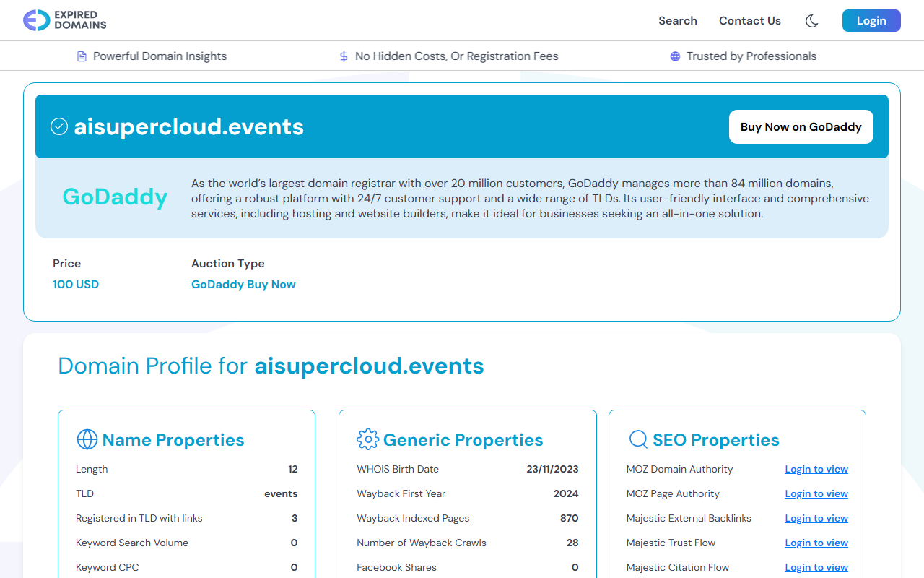Click the TLD value events

point(281,493)
